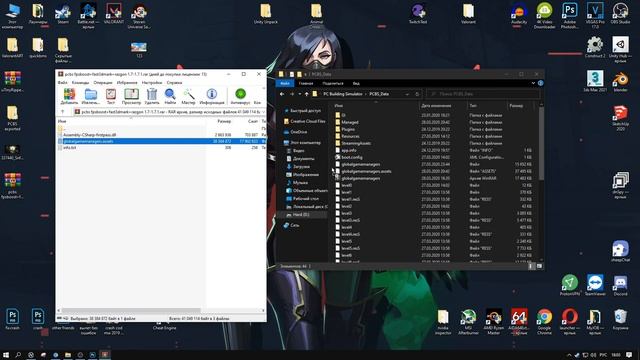Select the Adobe Photoshop desktop icon

(569, 16)
